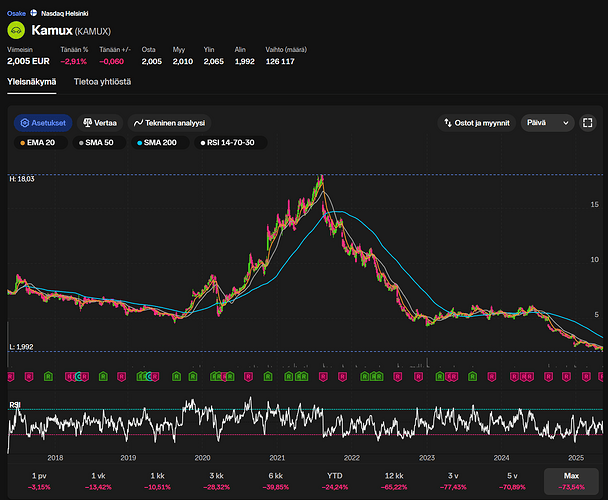The width and height of the screenshot is (608, 500).
Task: Open the Asetukset chart settings
Action: click(x=43, y=123)
